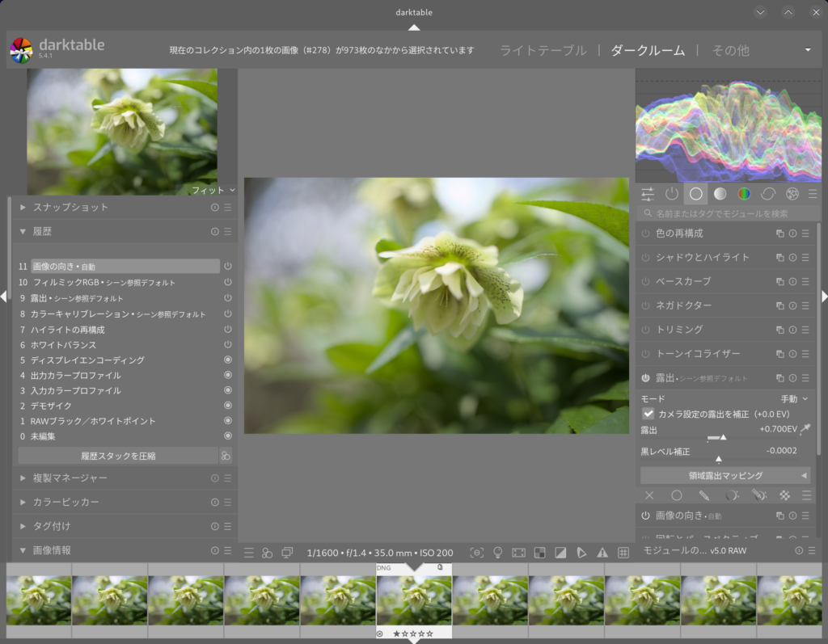Open the "その他" views menu
This screenshot has width=828, height=644.
pyautogui.click(x=730, y=50)
